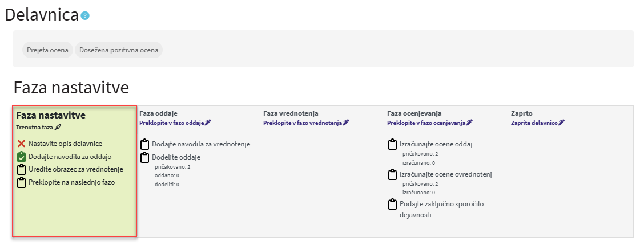Image resolution: width=644 pixels, height=249 pixels.
Task: Click the clipboard icon beside Uredite obrazec za vrednotenje
Action: 22,169
